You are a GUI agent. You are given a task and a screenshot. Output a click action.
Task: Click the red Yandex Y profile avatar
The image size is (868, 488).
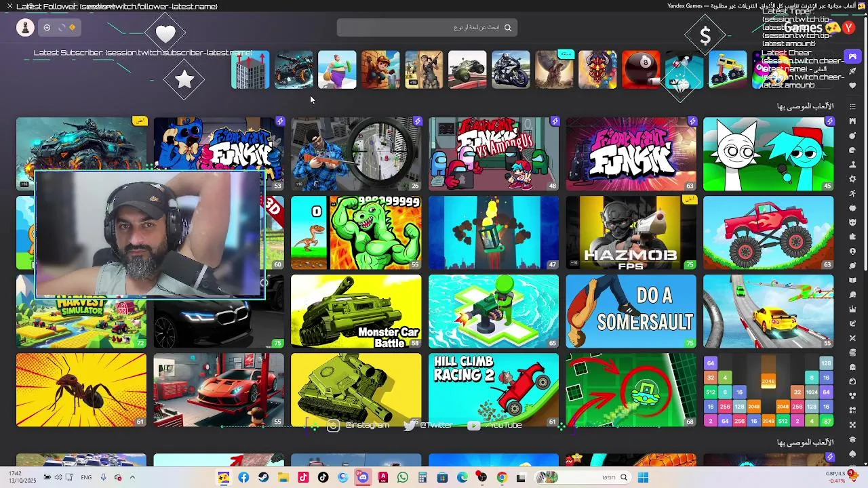point(849,28)
